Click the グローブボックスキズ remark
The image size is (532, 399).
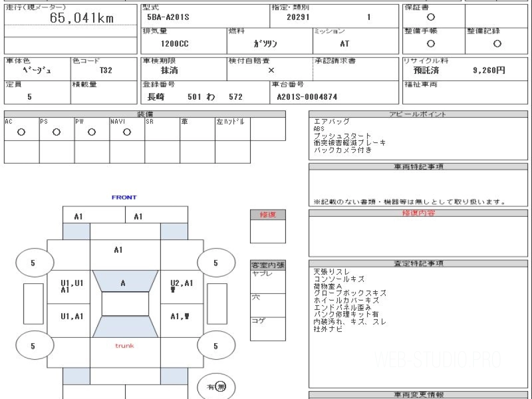350,293
